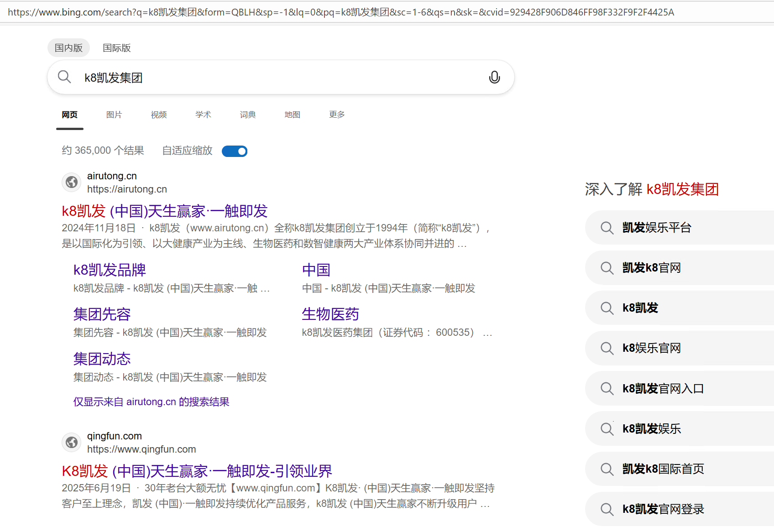Expand the 更多 menu
Viewport: 774px width, 532px height.
pos(337,115)
